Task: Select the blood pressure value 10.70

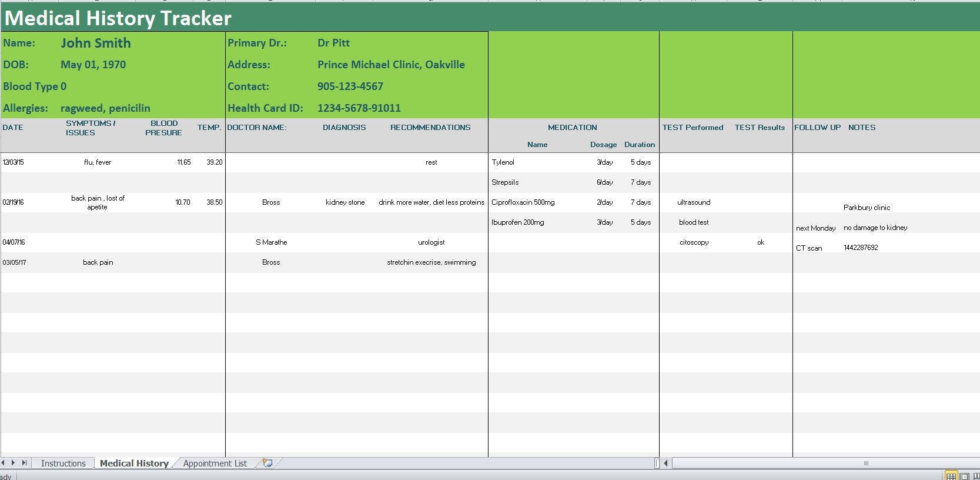Action: tap(183, 202)
